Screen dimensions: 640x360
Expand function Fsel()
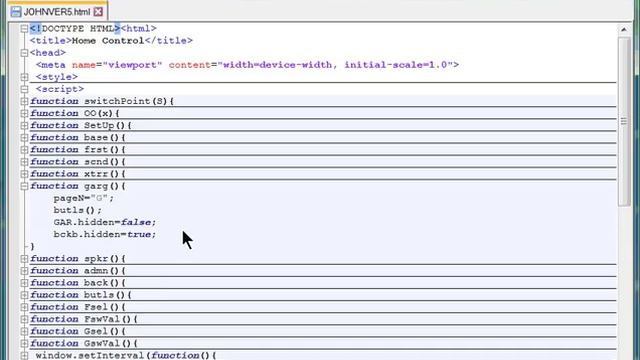click(24, 307)
